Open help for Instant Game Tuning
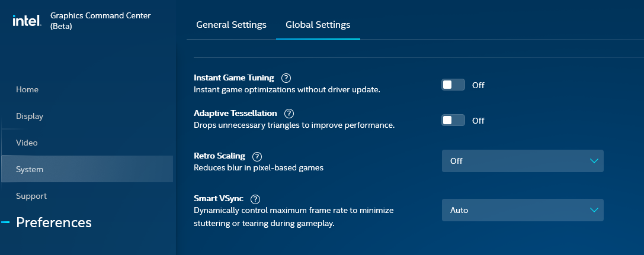 (286, 78)
